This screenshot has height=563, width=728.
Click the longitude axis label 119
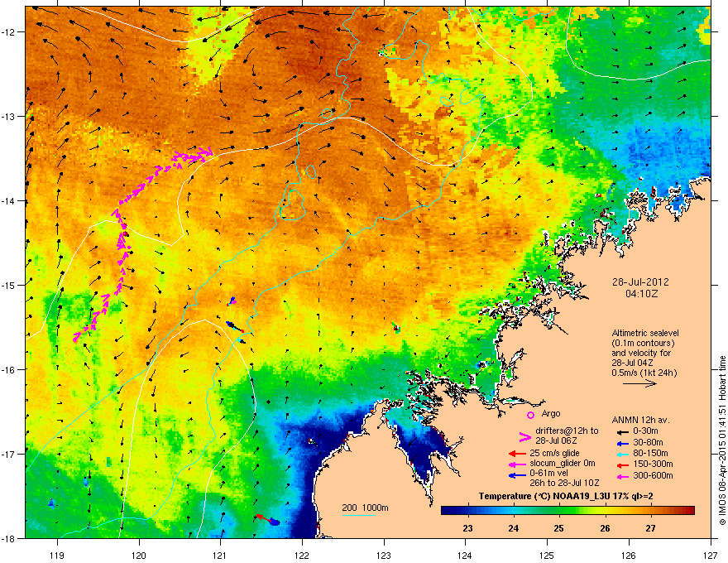[x=57, y=555]
